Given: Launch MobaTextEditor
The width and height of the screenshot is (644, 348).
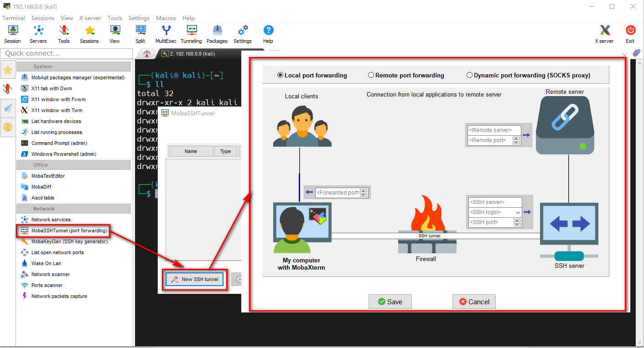Looking at the screenshot, I should 44,176.
